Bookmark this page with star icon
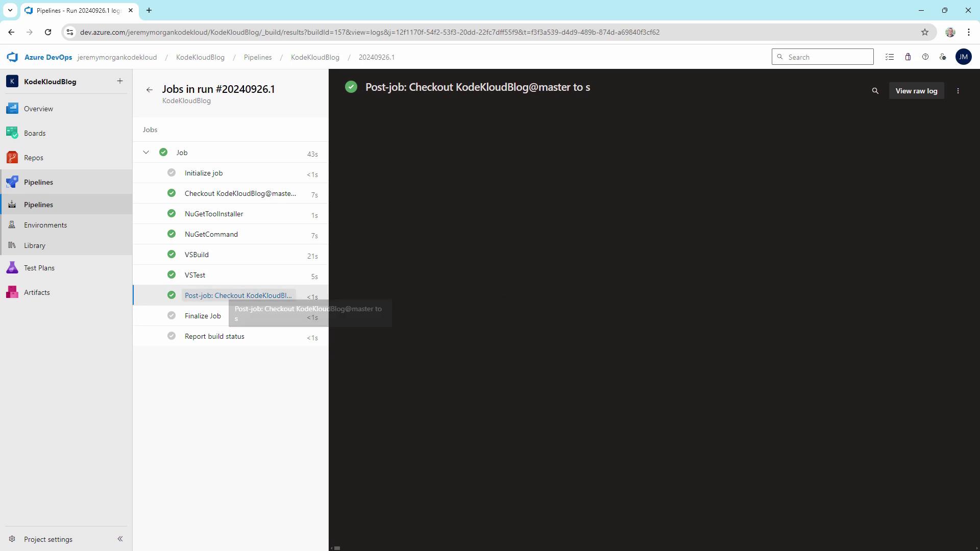This screenshot has height=551, width=980. coord(924,32)
